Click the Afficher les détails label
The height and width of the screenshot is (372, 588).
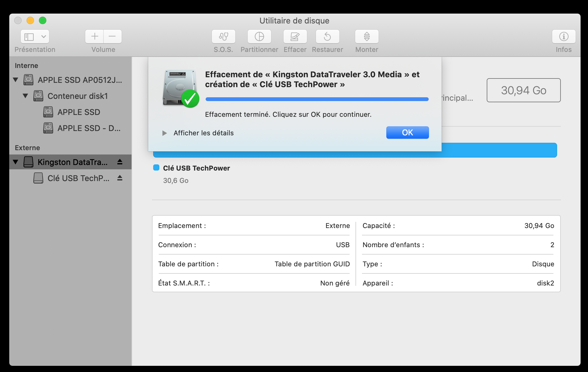[204, 133]
